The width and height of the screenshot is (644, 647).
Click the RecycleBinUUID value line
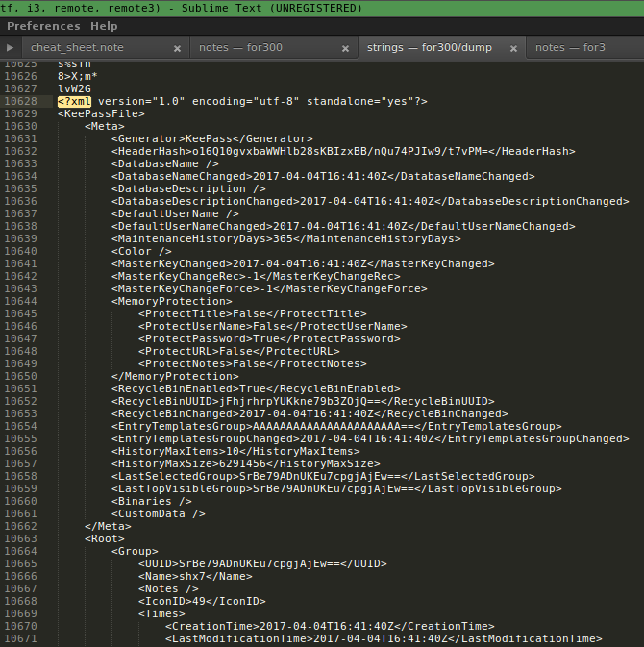(303, 401)
